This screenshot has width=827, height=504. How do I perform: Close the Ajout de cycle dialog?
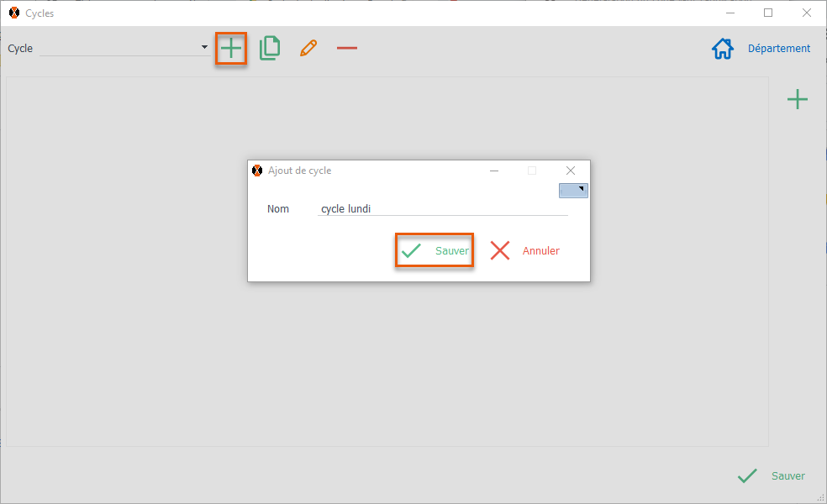click(571, 171)
